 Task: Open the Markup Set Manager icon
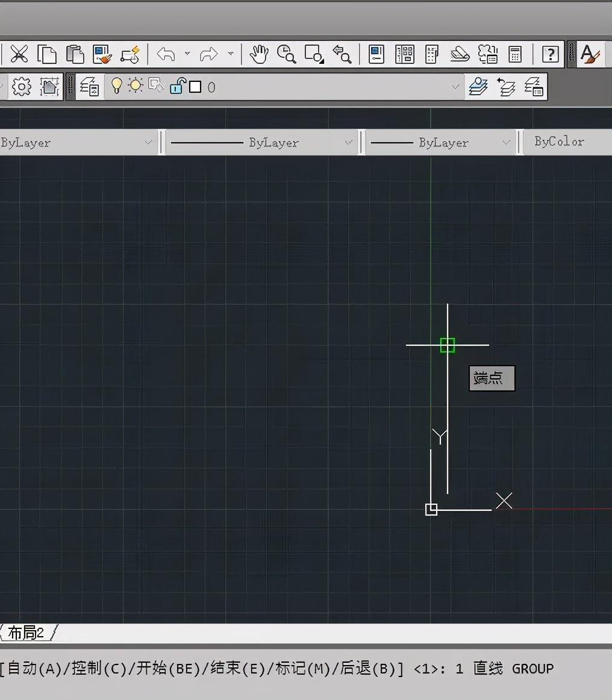click(487, 54)
